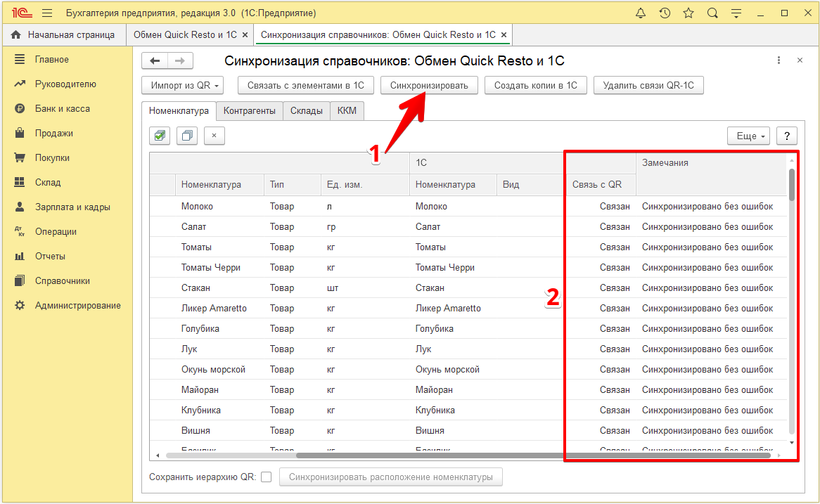
Task: Click uncheck all rows icon
Action: click(x=186, y=136)
